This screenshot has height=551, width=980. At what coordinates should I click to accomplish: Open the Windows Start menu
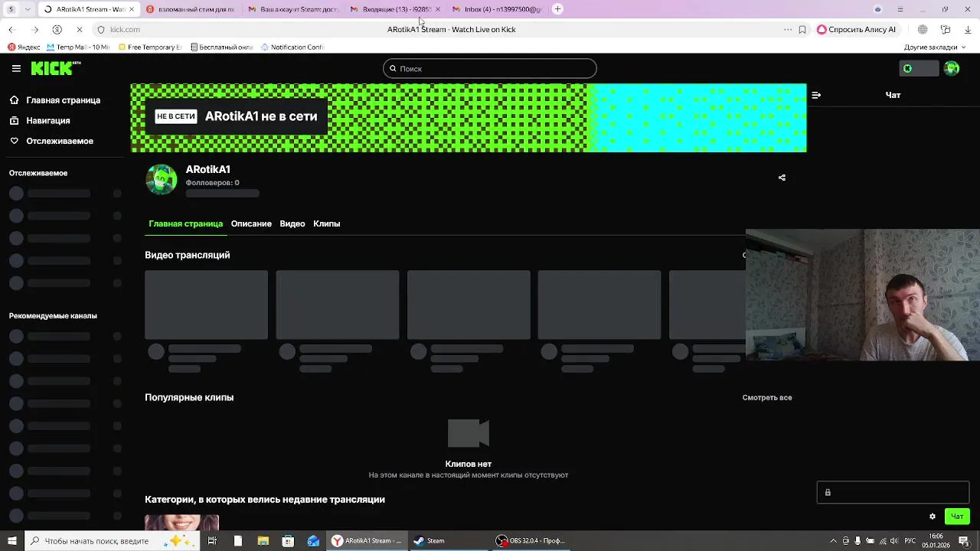click(12, 541)
